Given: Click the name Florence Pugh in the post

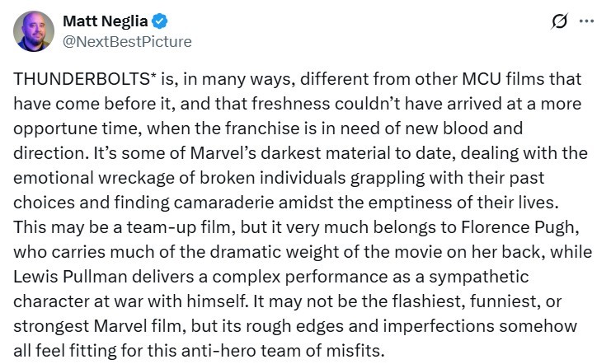Looking at the screenshot, I should click(519, 227).
